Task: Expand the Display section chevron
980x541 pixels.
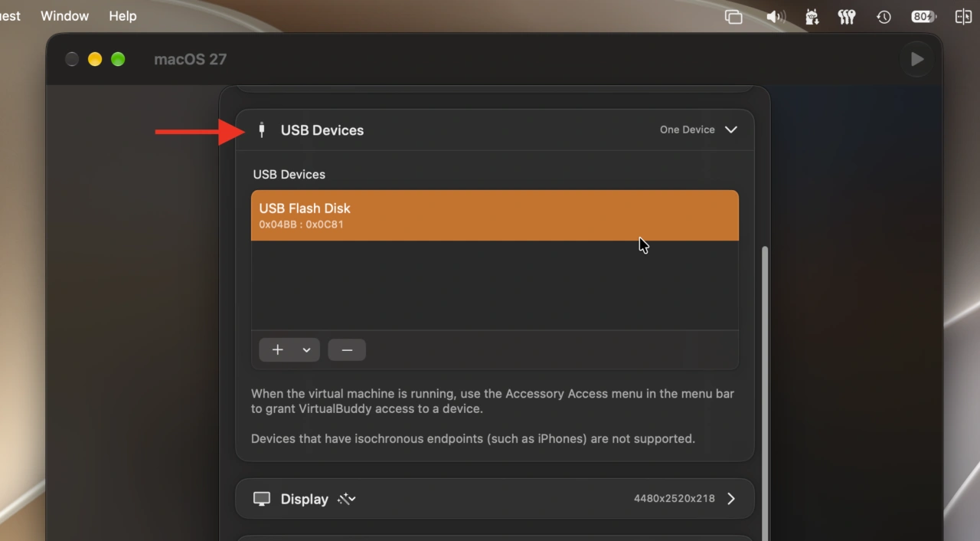Action: pos(731,499)
